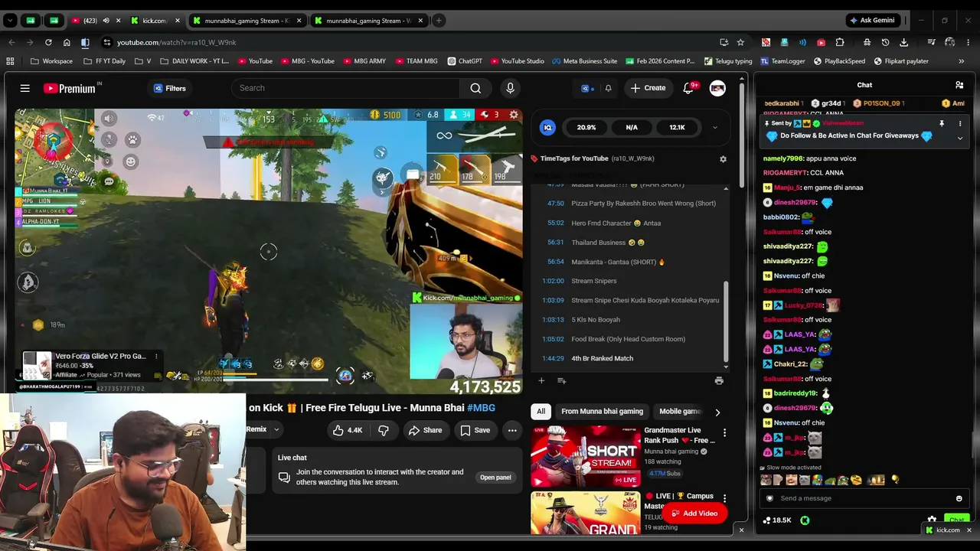Toggle the small bell beside Create
This screenshot has width=980, height=551.
pyautogui.click(x=608, y=88)
